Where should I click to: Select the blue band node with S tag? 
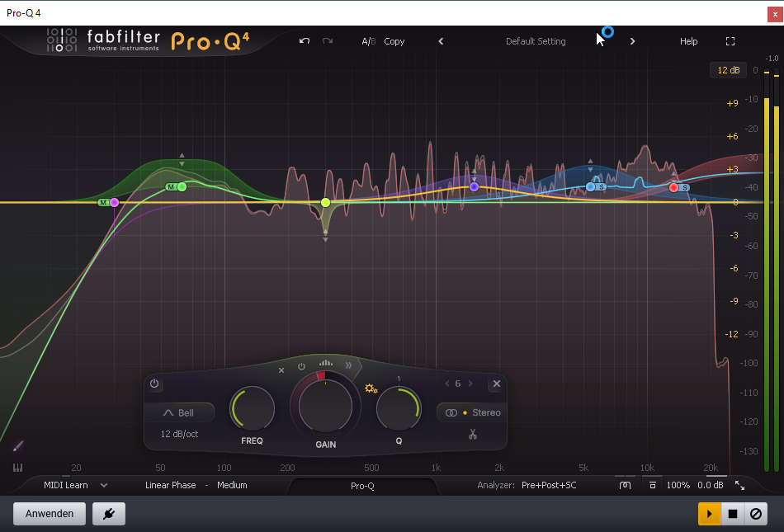pyautogui.click(x=591, y=187)
